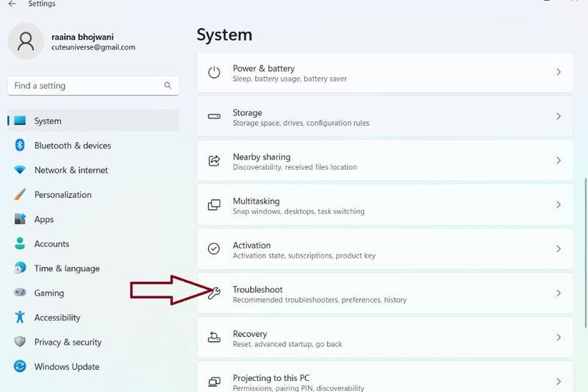Click the cuteuniverse@gmail.com email
588x392 pixels.
pos(93,47)
